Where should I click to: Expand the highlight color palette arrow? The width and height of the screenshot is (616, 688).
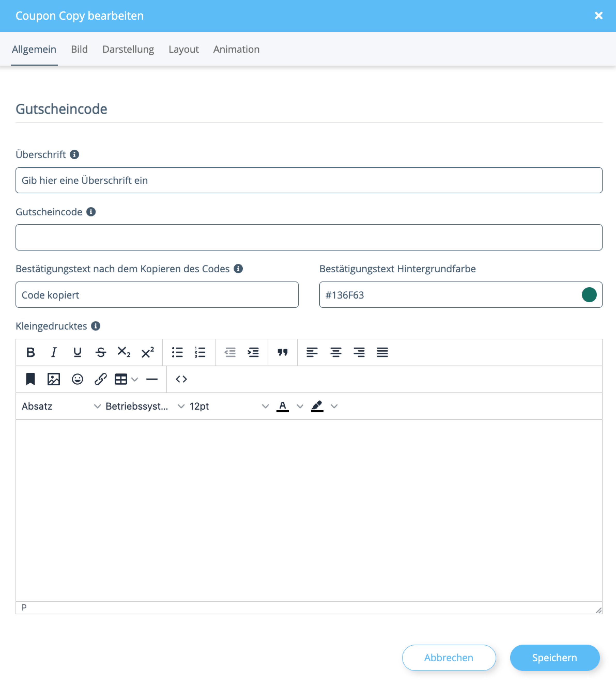tap(334, 406)
